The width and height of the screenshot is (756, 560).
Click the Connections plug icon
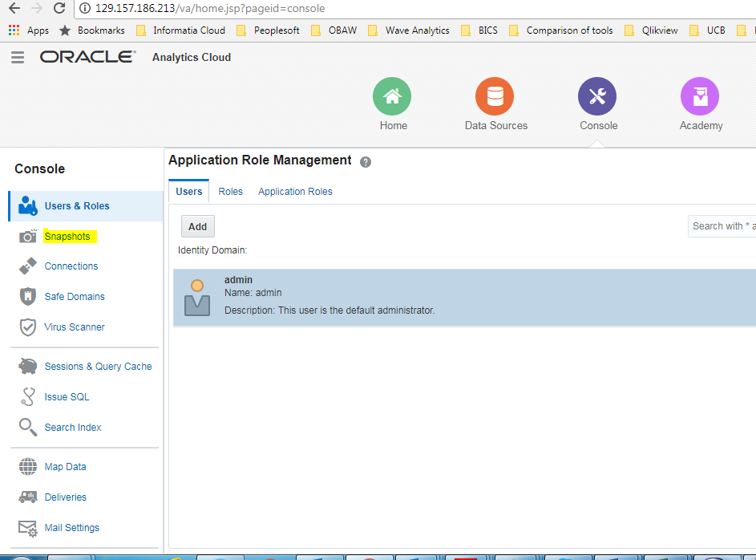[28, 266]
